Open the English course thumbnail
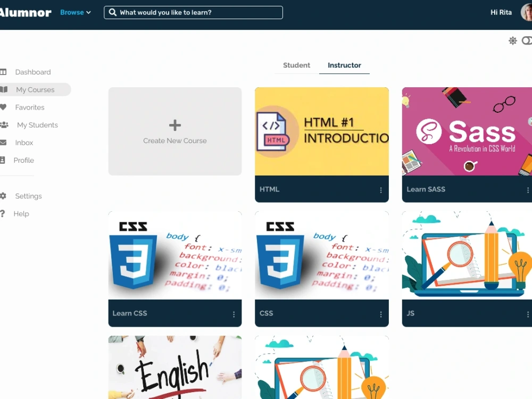The image size is (532, 399). coord(174,368)
